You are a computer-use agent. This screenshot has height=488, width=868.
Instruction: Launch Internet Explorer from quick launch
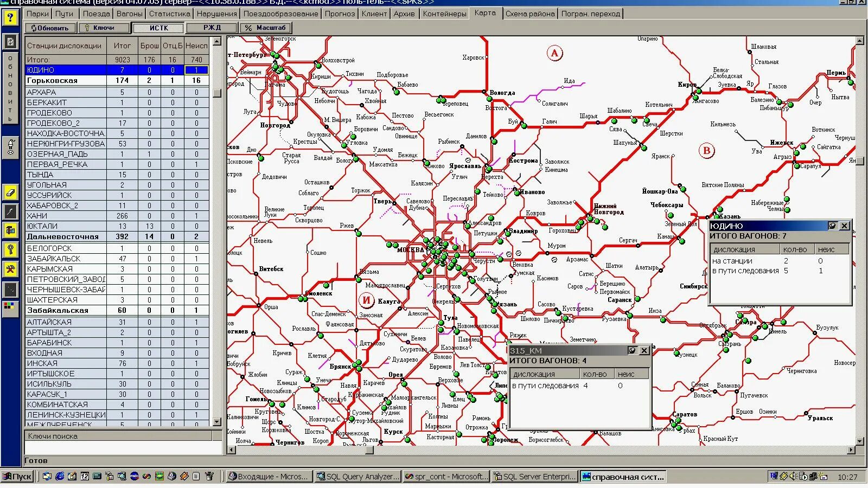[x=60, y=476]
